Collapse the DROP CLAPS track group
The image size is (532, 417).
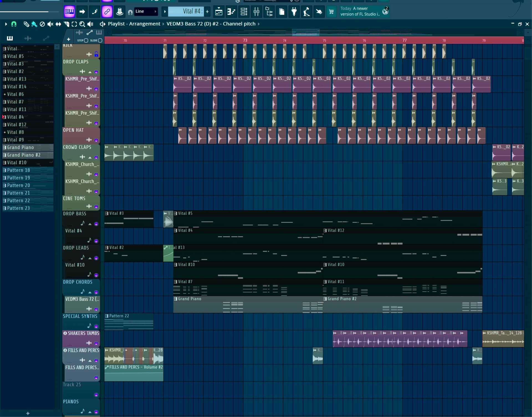(x=90, y=72)
